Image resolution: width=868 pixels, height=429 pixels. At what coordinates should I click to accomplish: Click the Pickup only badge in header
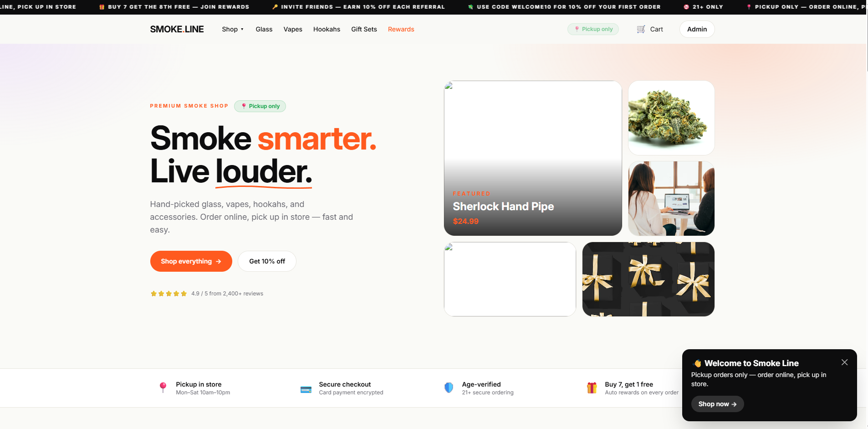coord(593,29)
